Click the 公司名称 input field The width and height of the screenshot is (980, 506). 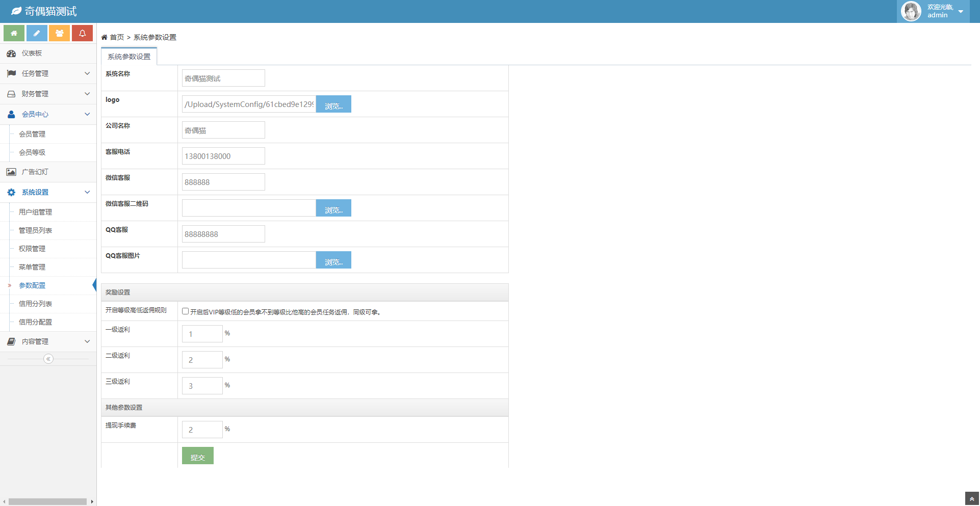point(223,130)
